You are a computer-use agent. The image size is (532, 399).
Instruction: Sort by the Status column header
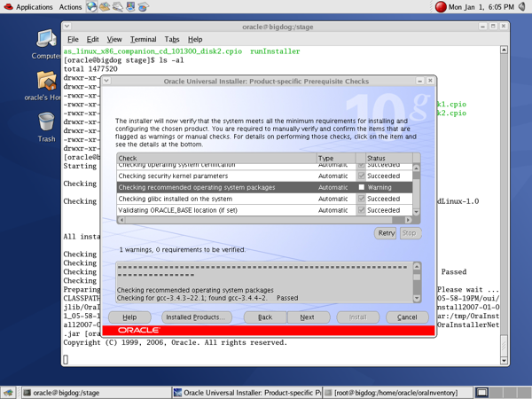(x=389, y=158)
